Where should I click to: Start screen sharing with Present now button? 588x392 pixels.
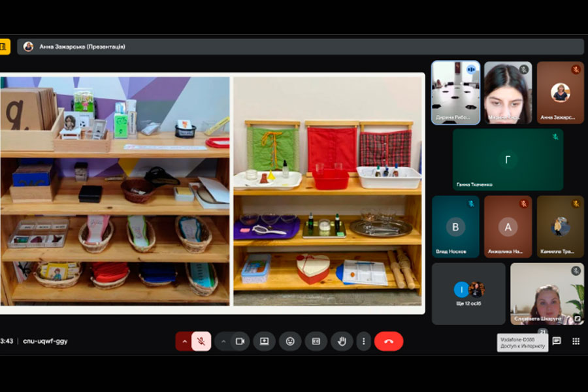click(x=265, y=341)
